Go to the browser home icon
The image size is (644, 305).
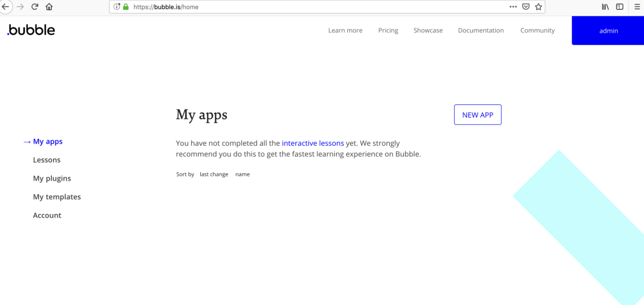(49, 7)
